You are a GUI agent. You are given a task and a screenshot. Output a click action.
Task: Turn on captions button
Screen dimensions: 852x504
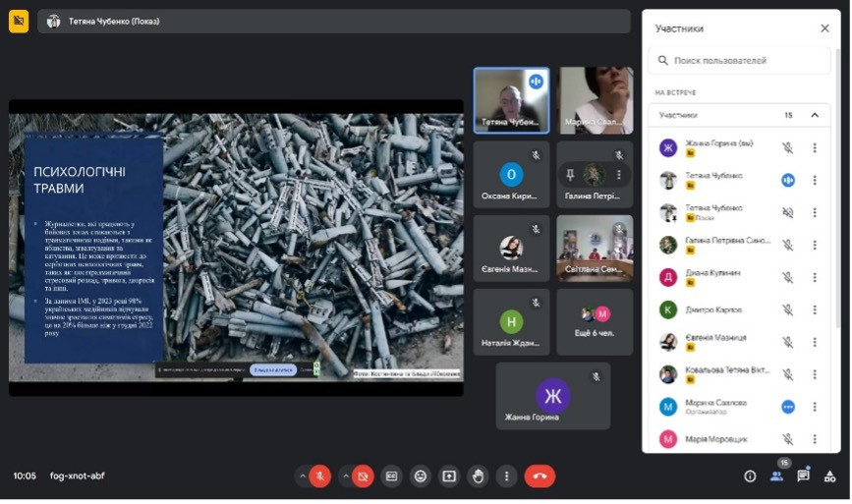click(x=391, y=476)
